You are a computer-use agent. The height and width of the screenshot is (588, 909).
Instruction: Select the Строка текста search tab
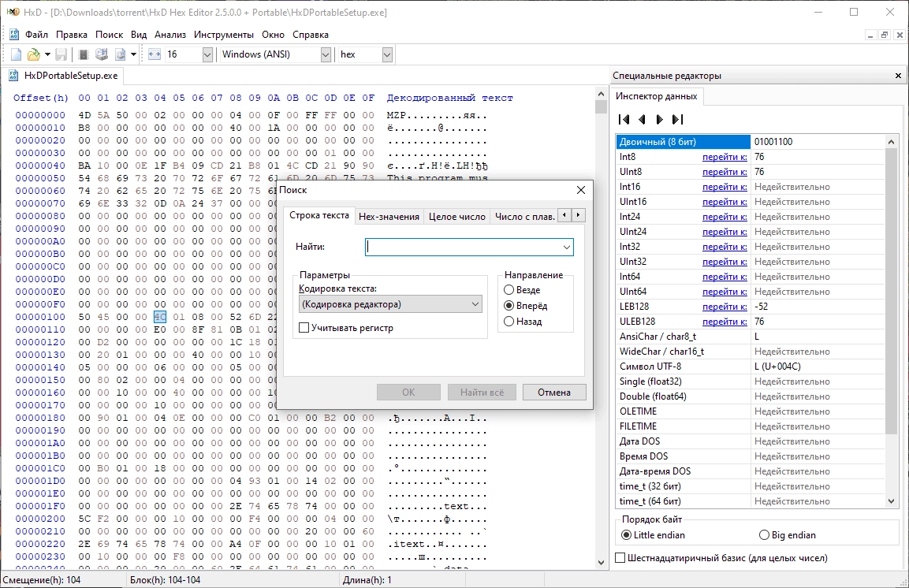pyautogui.click(x=319, y=215)
